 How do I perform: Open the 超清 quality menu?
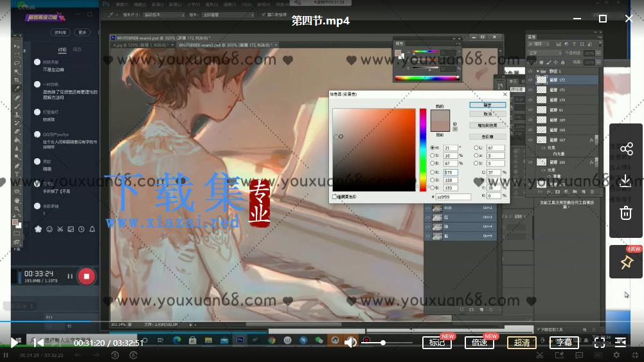[x=522, y=343]
